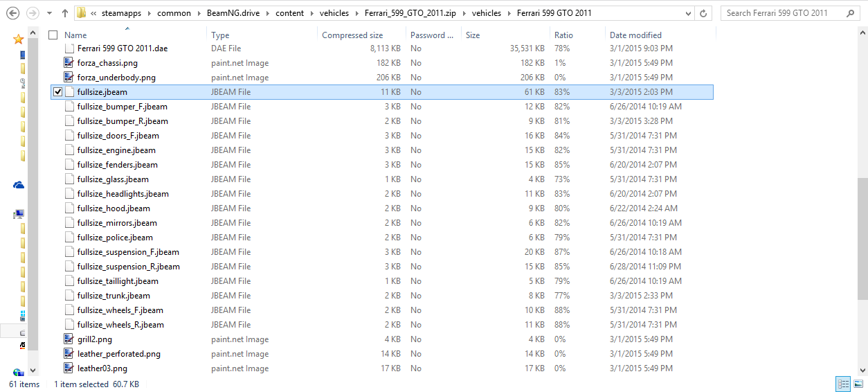Navigate to content in the breadcrumb
Screen dimensions: 868x392
289,13
